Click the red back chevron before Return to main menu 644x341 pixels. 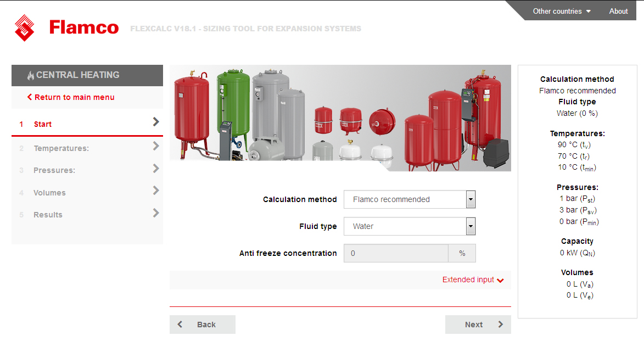pos(30,97)
